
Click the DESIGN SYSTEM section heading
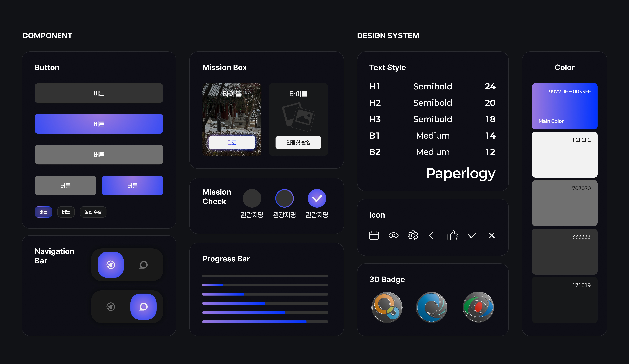pyautogui.click(x=388, y=36)
